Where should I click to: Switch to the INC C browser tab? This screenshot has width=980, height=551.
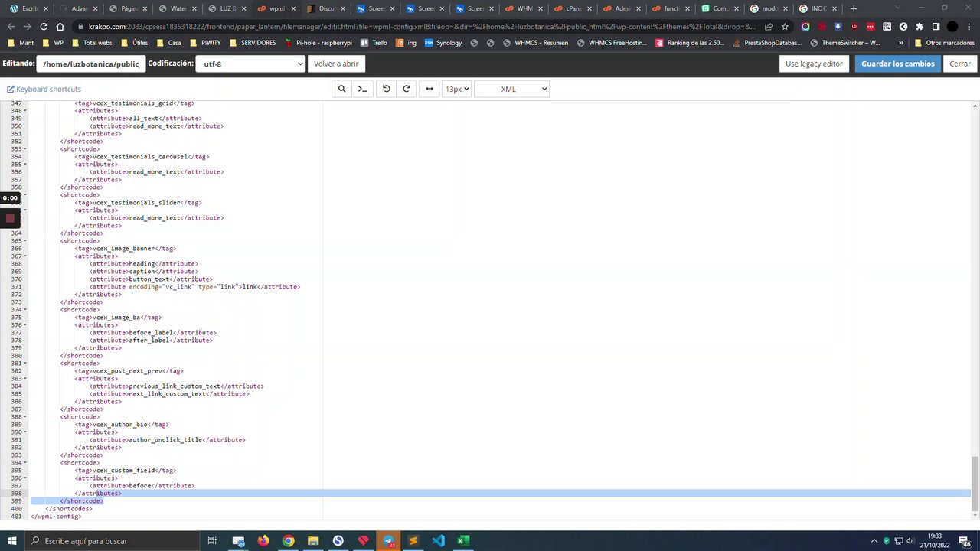[x=818, y=8]
